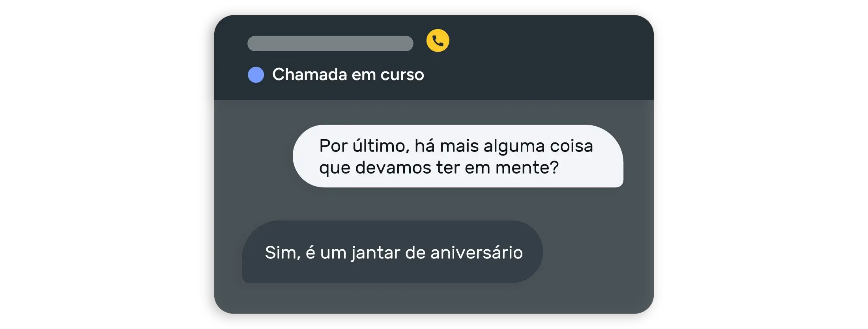This screenshot has height=329, width=868.
Task: Click empty header area right of phone icon
Action: click(x=552, y=55)
